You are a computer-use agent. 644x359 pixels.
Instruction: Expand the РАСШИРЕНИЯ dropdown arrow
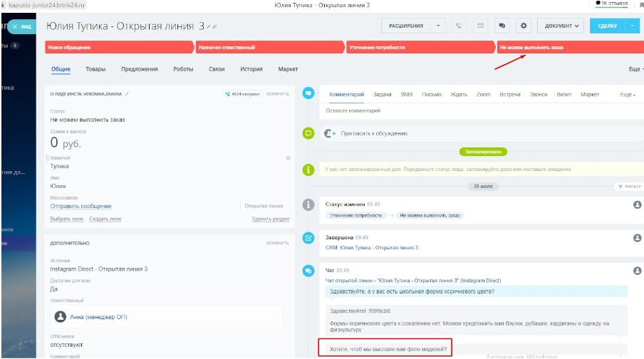[438, 26]
